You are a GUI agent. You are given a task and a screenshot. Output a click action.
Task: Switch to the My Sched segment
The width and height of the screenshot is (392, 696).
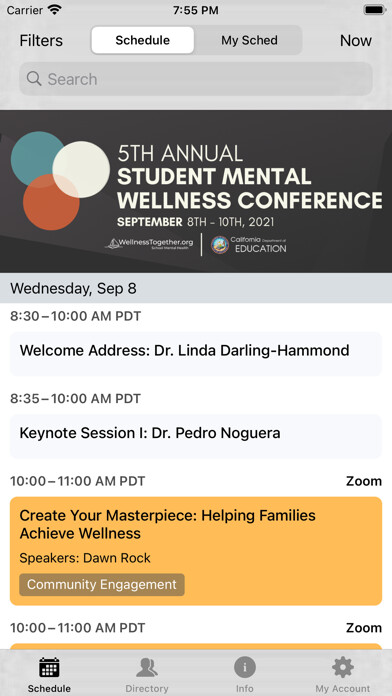(x=249, y=40)
